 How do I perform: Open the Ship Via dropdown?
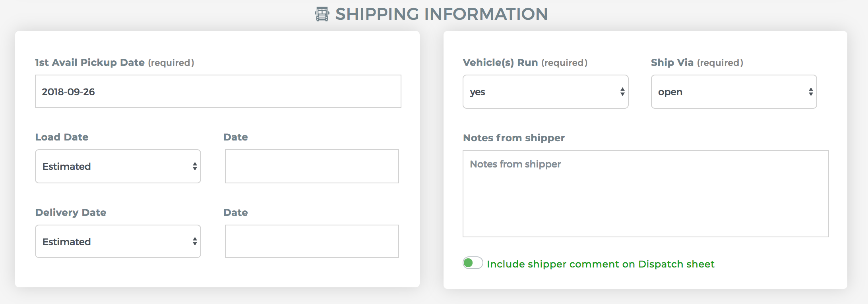coord(734,92)
